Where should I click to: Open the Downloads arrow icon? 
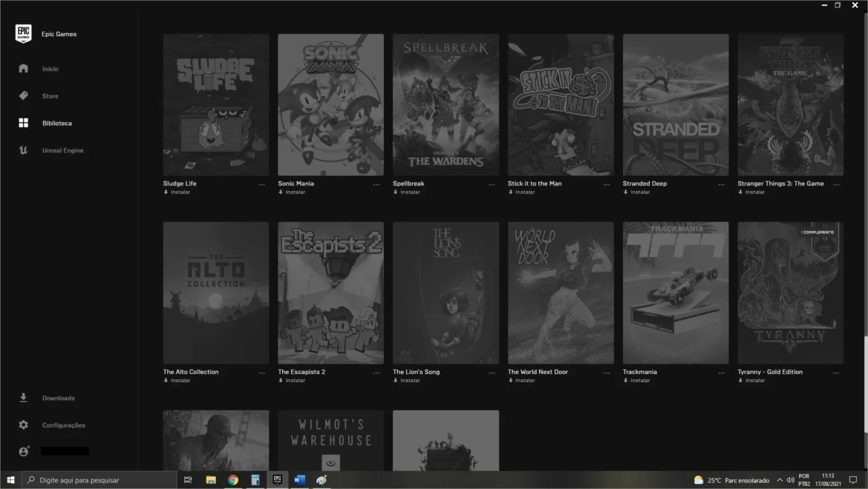(x=24, y=398)
